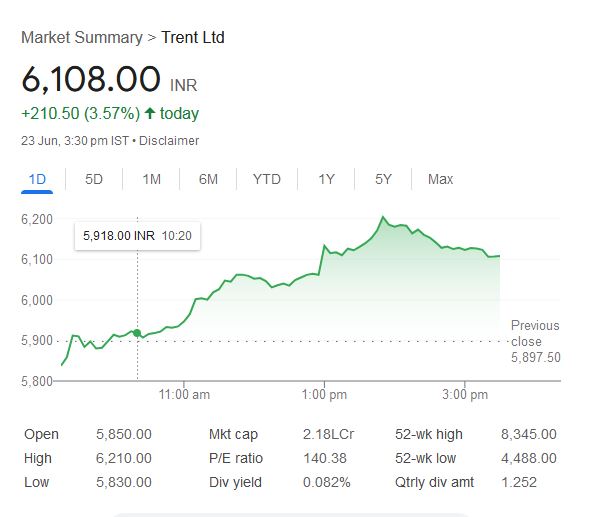This screenshot has height=517, width=613.
Task: Switch to the YTD chart view
Action: (x=266, y=179)
